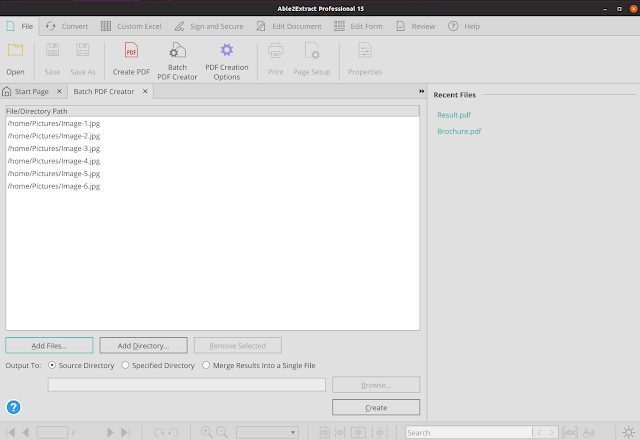Click the Add Directory button

click(144, 345)
